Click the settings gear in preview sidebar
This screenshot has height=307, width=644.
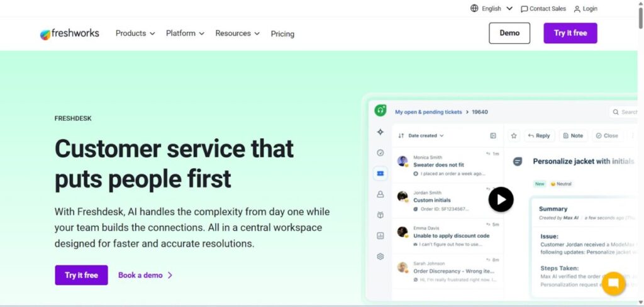pos(380,257)
